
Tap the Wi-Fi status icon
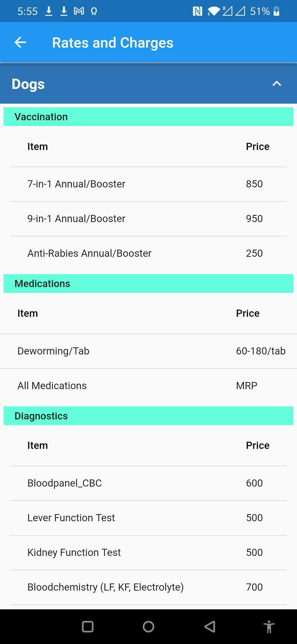214,11
